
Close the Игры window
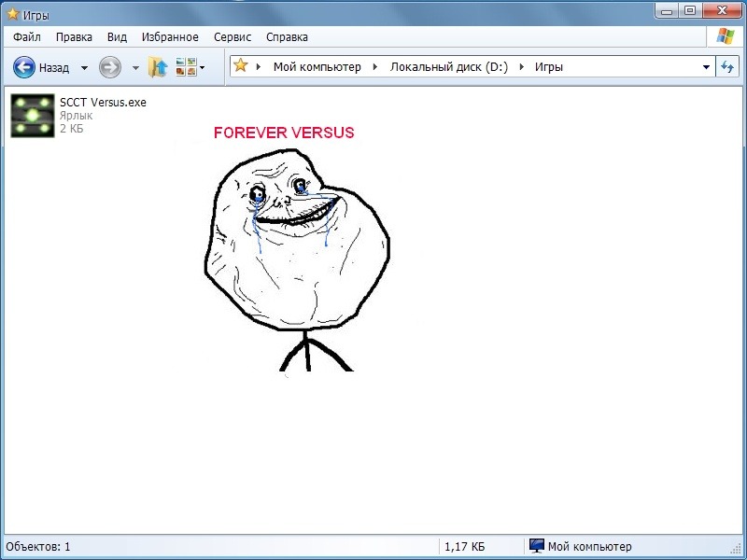pos(722,10)
